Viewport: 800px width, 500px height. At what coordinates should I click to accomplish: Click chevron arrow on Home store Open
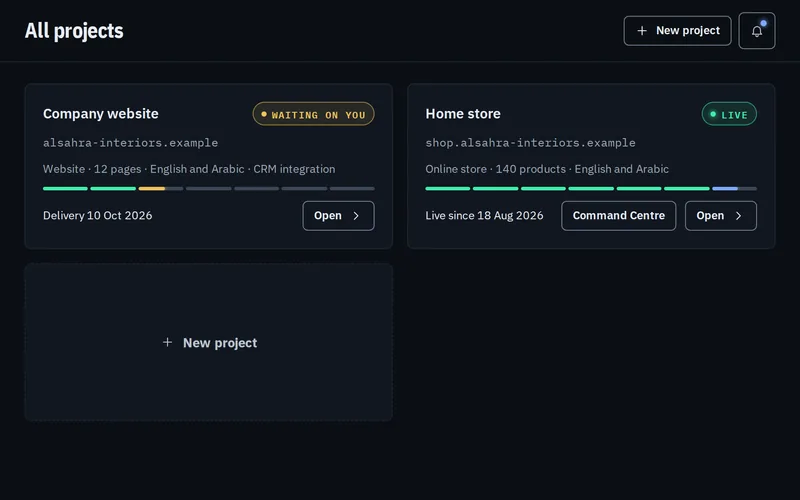click(x=738, y=216)
